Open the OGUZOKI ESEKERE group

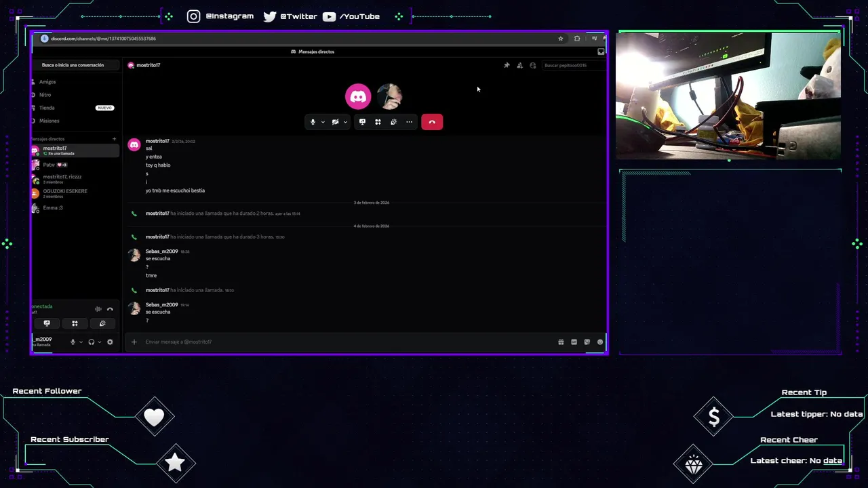pos(75,193)
